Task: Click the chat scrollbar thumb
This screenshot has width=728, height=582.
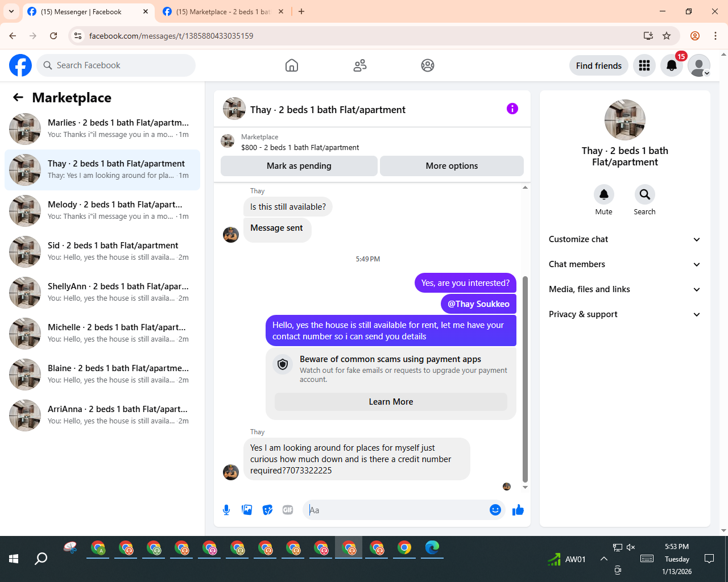Action: click(x=525, y=379)
